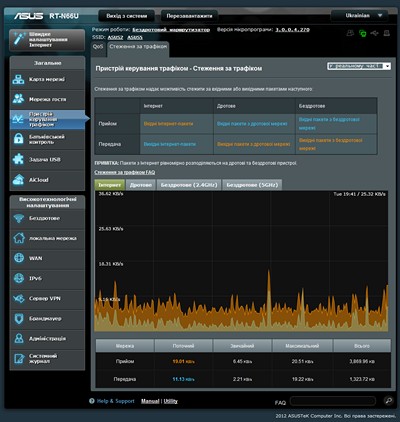This screenshot has height=422, width=400.
Task: Click the average receive value 6.45 KB/s
Action: (x=242, y=361)
